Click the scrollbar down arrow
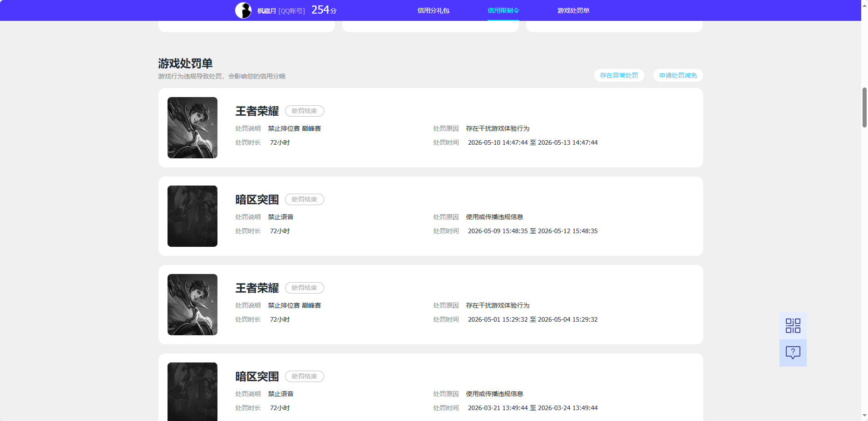868x421 pixels. click(864, 416)
